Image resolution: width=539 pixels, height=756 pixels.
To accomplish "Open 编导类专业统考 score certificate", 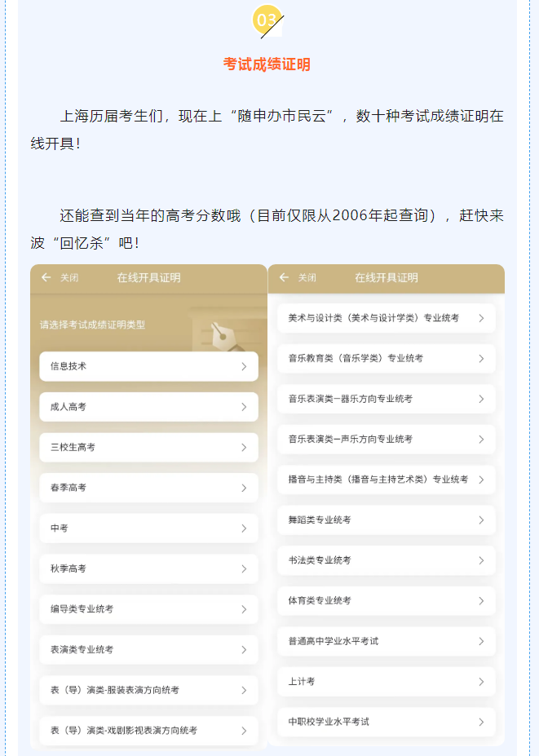I will point(148,609).
